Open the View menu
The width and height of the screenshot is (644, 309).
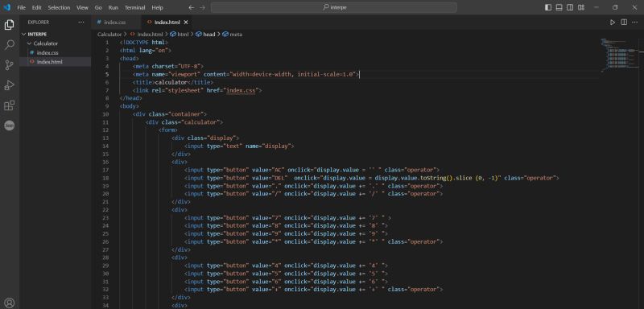pyautogui.click(x=82, y=7)
